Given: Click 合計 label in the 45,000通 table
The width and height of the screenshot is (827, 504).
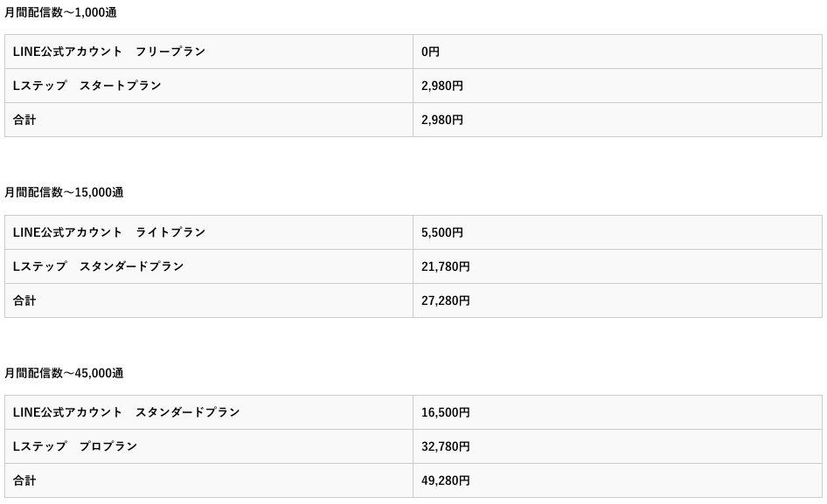Looking at the screenshot, I should [24, 480].
